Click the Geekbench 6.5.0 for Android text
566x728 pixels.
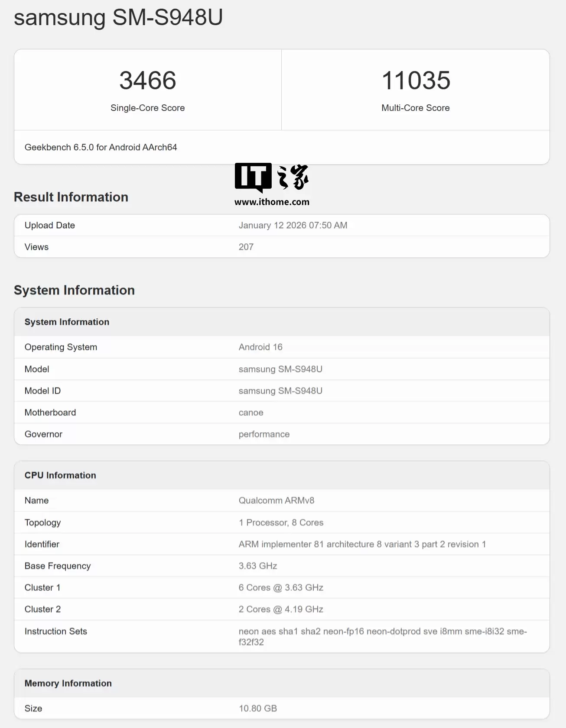pyautogui.click(x=101, y=147)
